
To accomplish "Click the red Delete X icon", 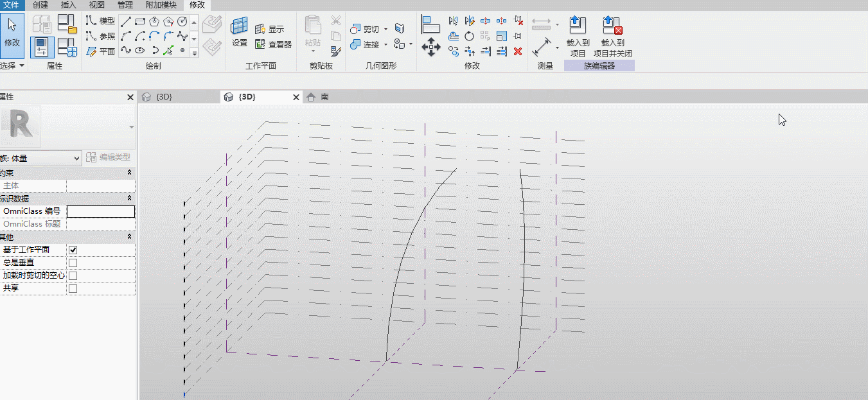I will click(x=518, y=51).
